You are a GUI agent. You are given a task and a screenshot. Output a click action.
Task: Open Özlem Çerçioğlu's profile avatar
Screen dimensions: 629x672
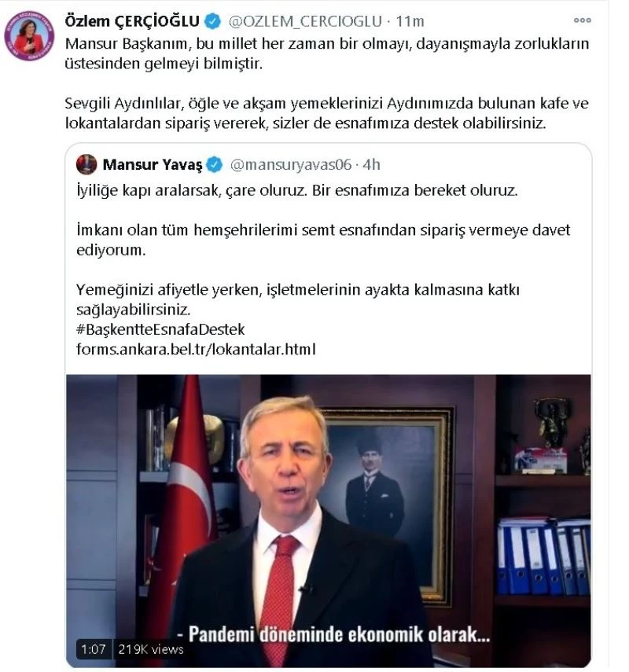click(29, 36)
